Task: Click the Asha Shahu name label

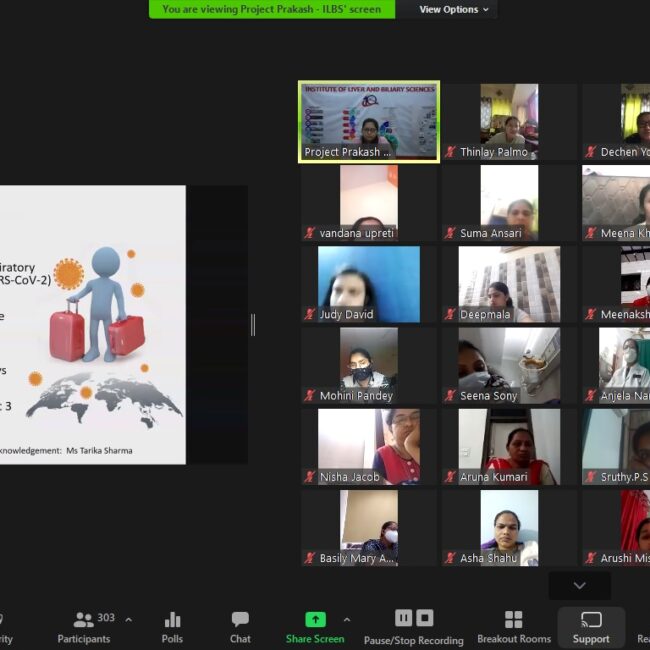Action: (x=488, y=558)
